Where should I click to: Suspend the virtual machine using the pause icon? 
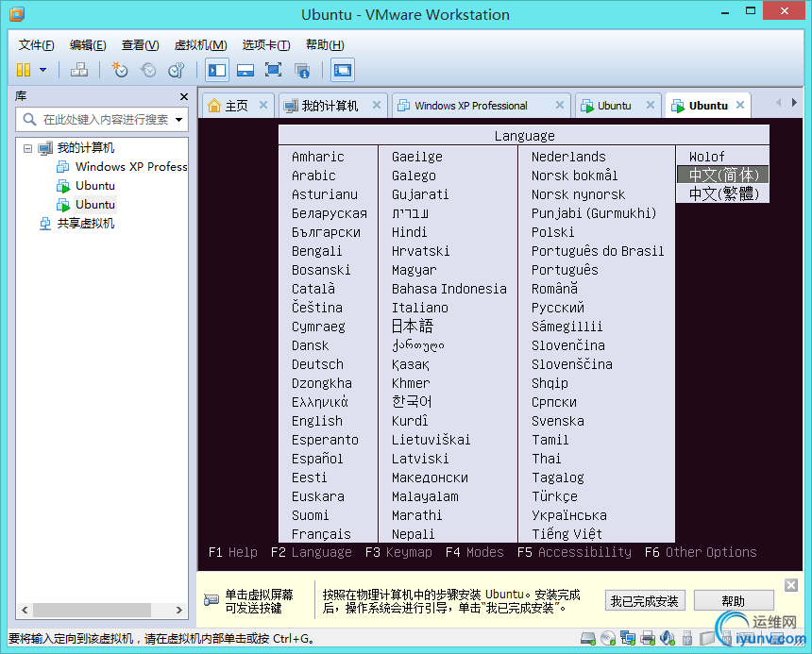[x=22, y=70]
